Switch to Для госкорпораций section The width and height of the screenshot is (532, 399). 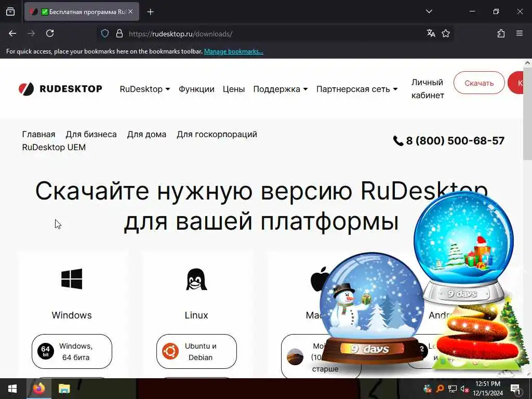[x=217, y=135]
